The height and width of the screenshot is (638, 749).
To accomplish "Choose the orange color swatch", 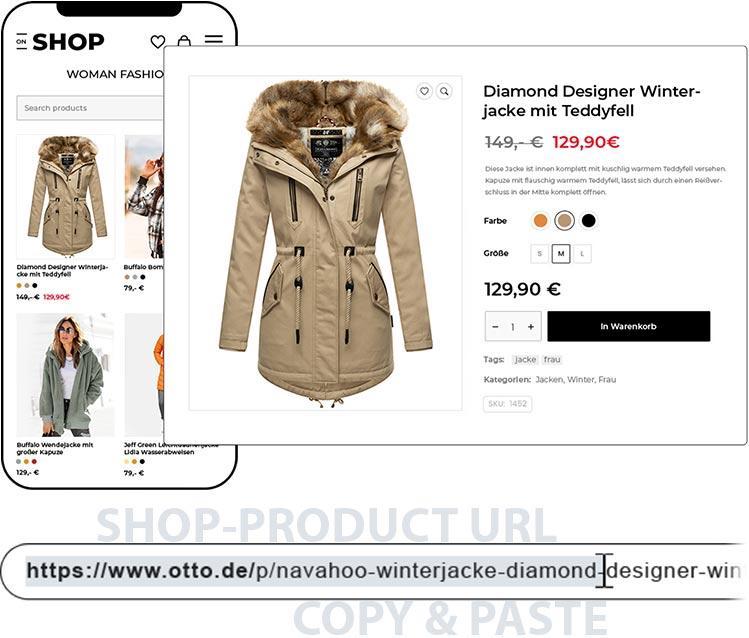I will tap(540, 221).
